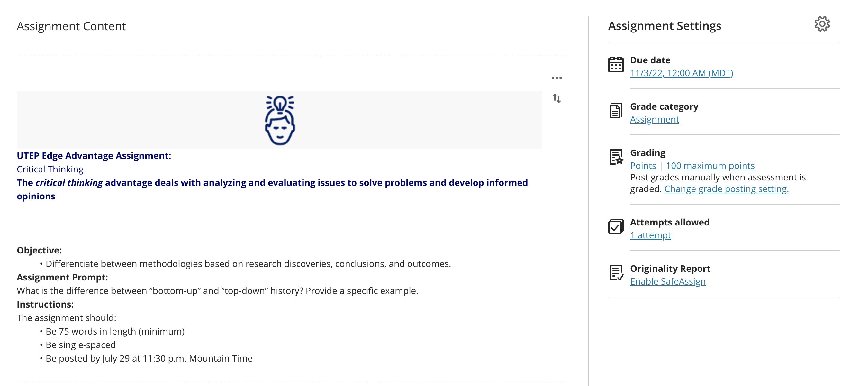868x386 pixels.
Task: Click the critical thinking lightbulb head image
Action: coord(280,120)
